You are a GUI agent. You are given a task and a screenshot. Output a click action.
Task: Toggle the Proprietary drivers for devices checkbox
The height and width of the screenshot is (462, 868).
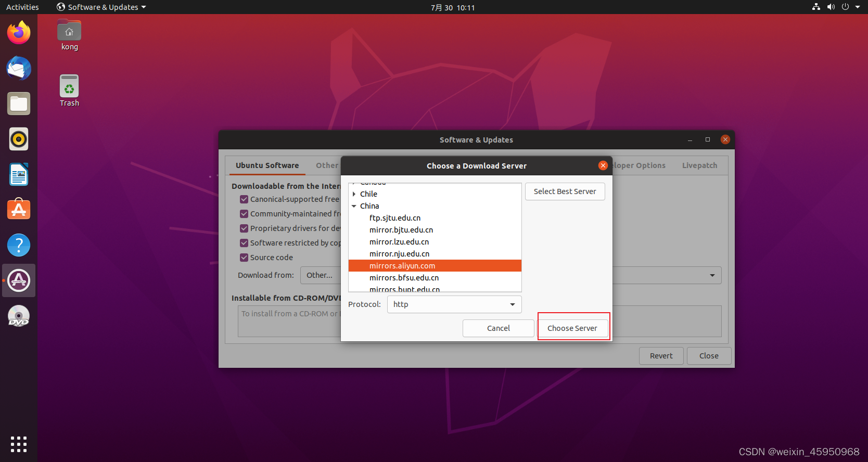pyautogui.click(x=244, y=228)
